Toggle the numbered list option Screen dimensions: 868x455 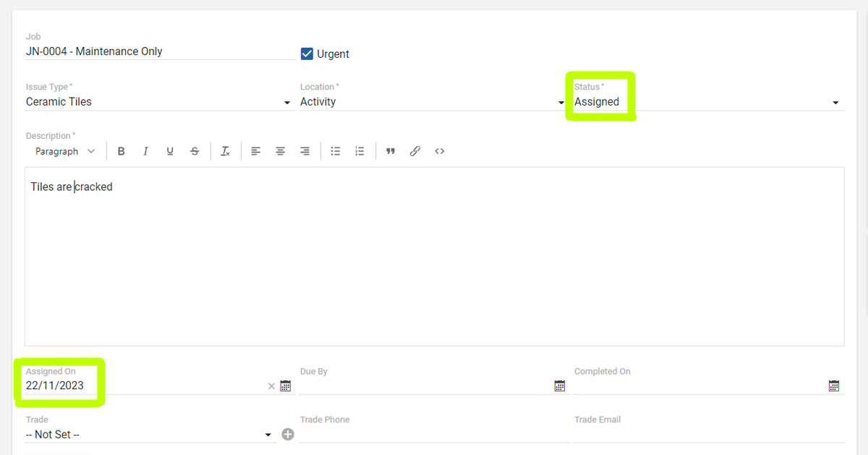pyautogui.click(x=359, y=150)
